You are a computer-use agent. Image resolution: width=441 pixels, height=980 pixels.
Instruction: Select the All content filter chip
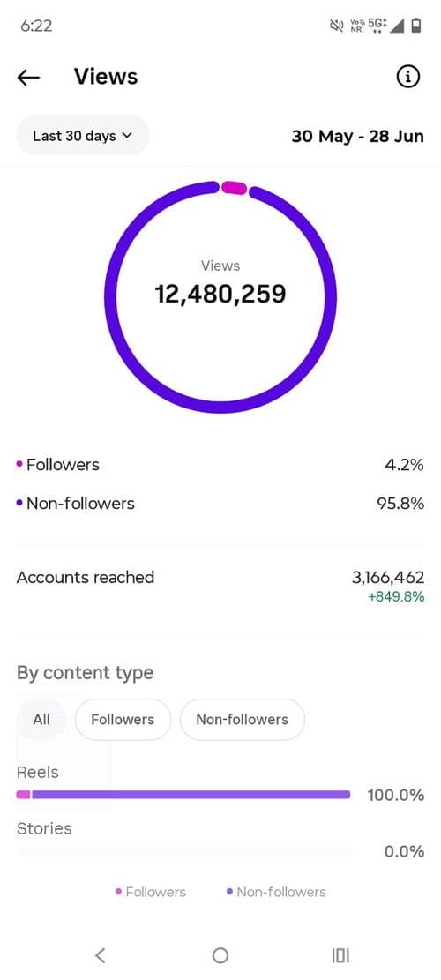(41, 720)
